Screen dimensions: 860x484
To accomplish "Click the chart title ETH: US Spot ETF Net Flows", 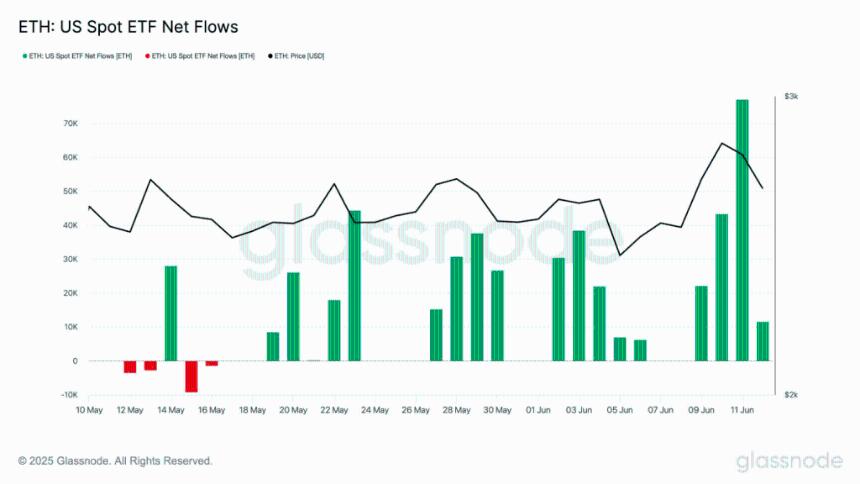I will [x=128, y=25].
